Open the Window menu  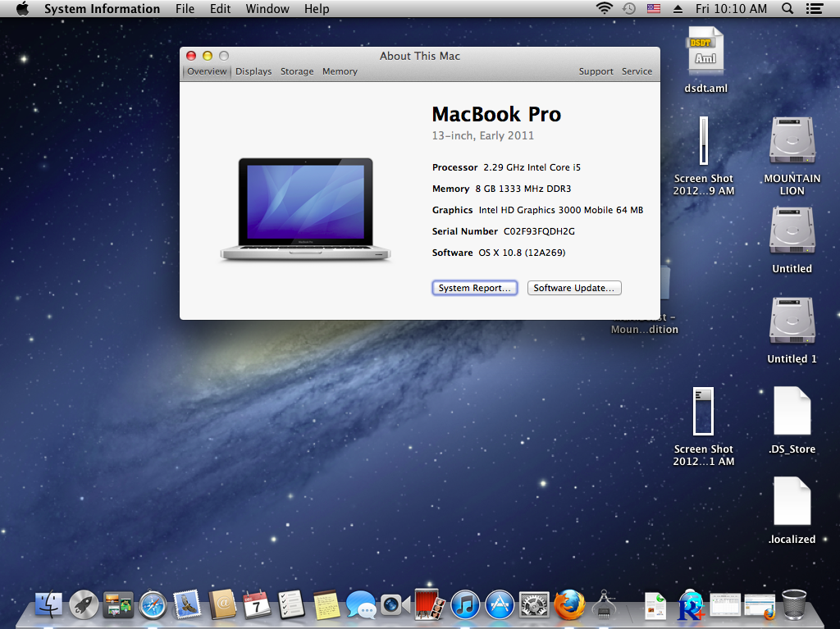(267, 9)
